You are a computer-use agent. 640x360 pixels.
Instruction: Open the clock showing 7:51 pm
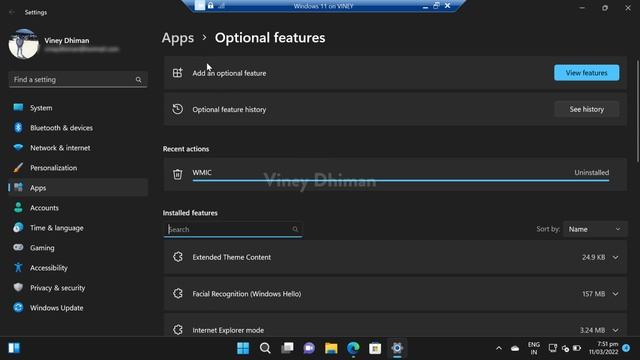pos(603,348)
